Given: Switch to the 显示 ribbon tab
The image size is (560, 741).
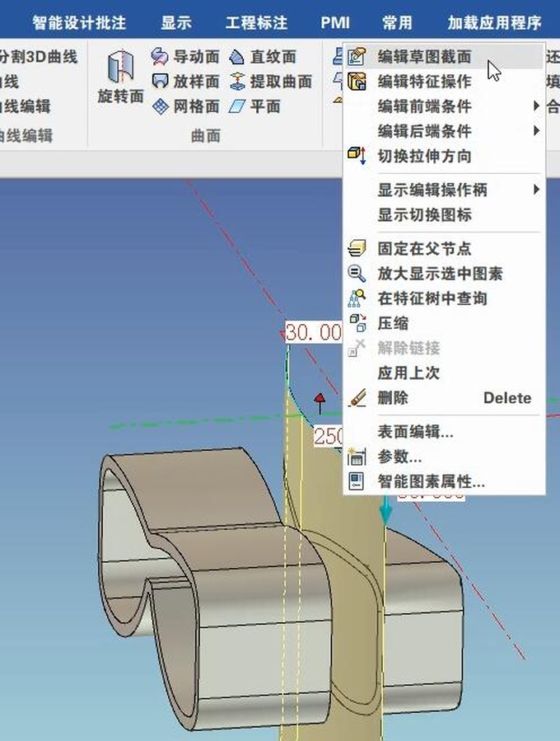Looking at the screenshot, I should (176, 23).
